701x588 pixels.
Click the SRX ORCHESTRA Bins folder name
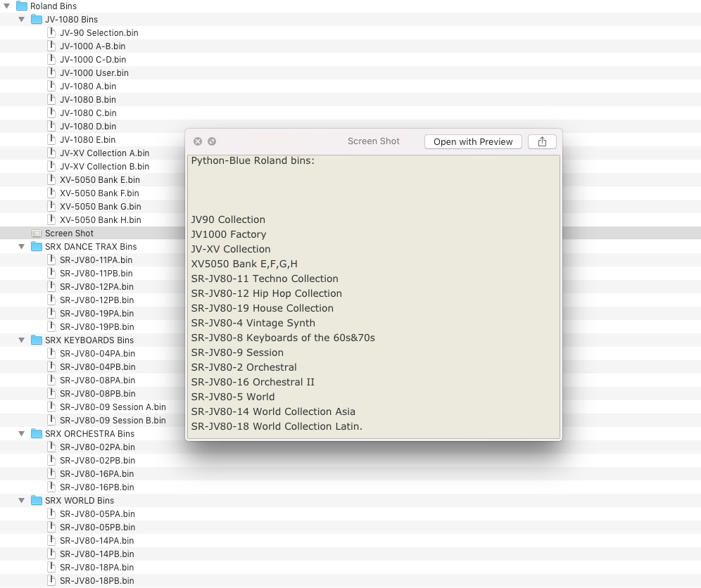[x=89, y=434]
